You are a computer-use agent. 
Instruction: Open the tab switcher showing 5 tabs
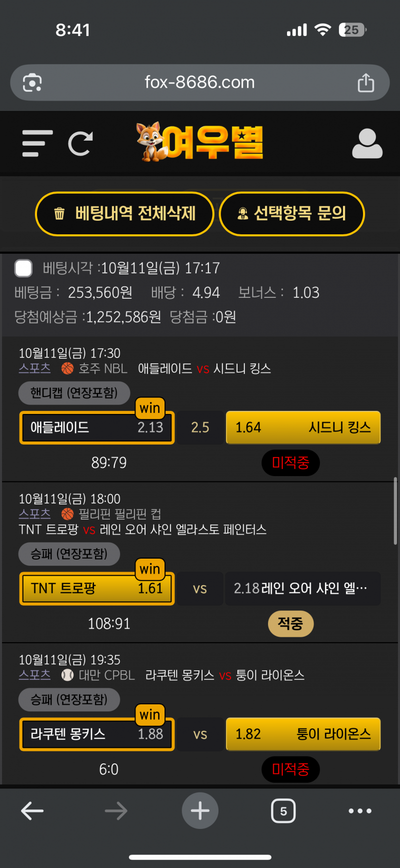[283, 811]
